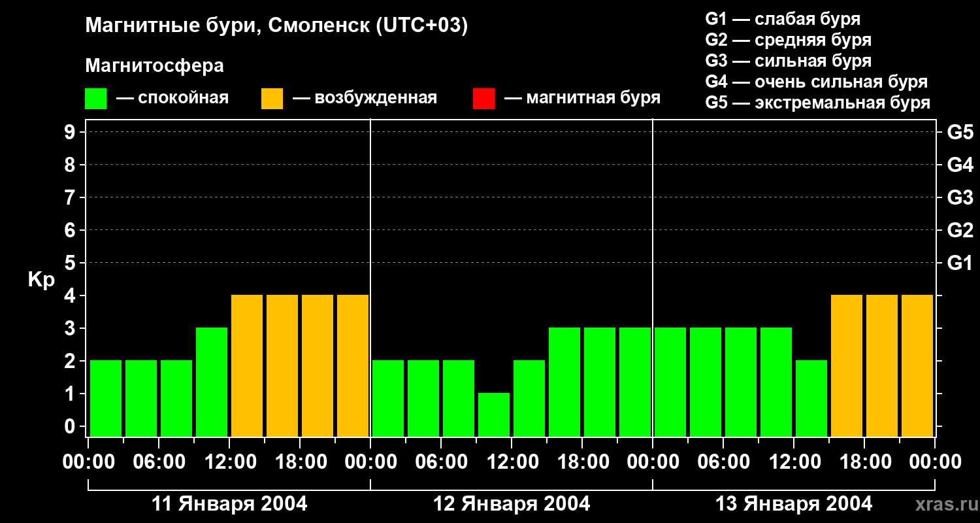Select the '12 Января 2004' date label
980x523 pixels.
[x=512, y=504]
